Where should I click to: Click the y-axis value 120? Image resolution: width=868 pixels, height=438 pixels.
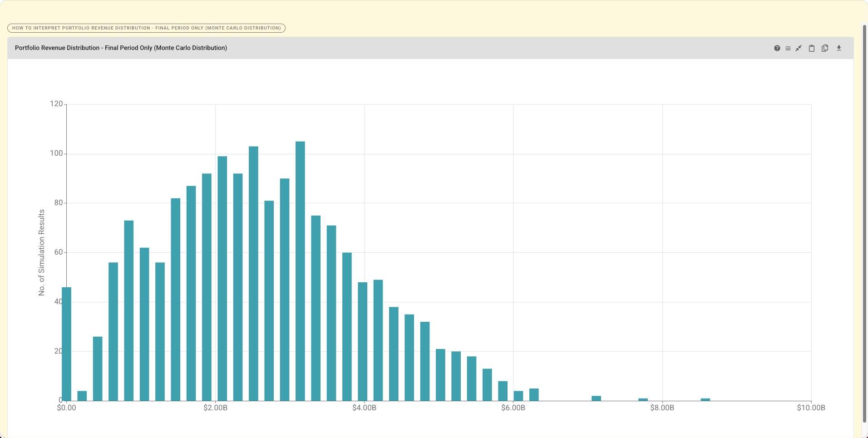56,104
